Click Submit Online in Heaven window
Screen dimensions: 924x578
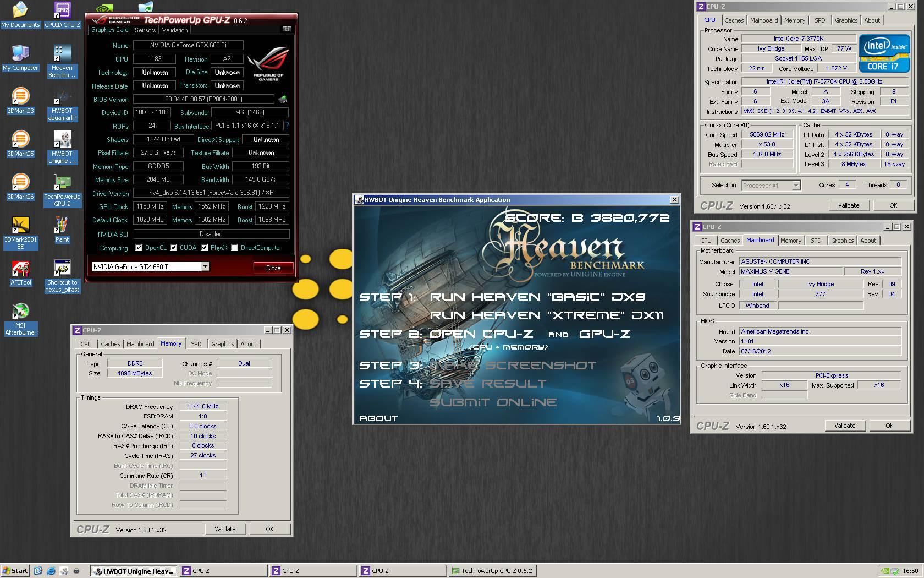point(493,402)
